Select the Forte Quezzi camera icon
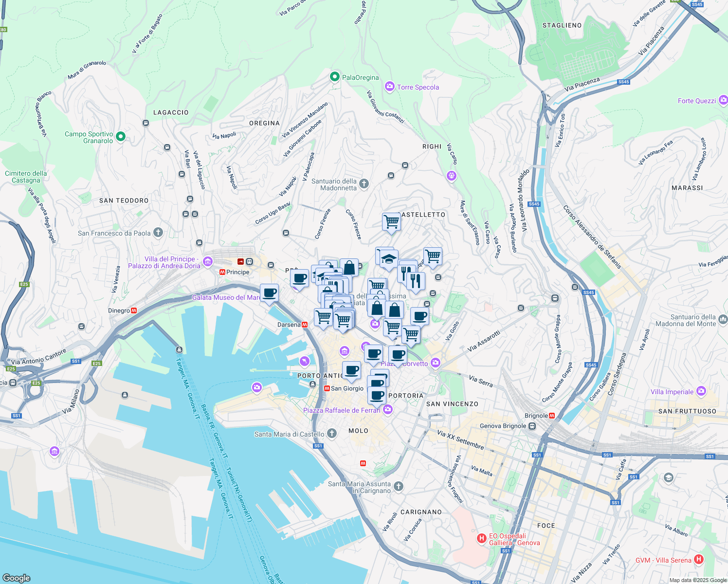Screen dimensions: 728x584 point(723,100)
